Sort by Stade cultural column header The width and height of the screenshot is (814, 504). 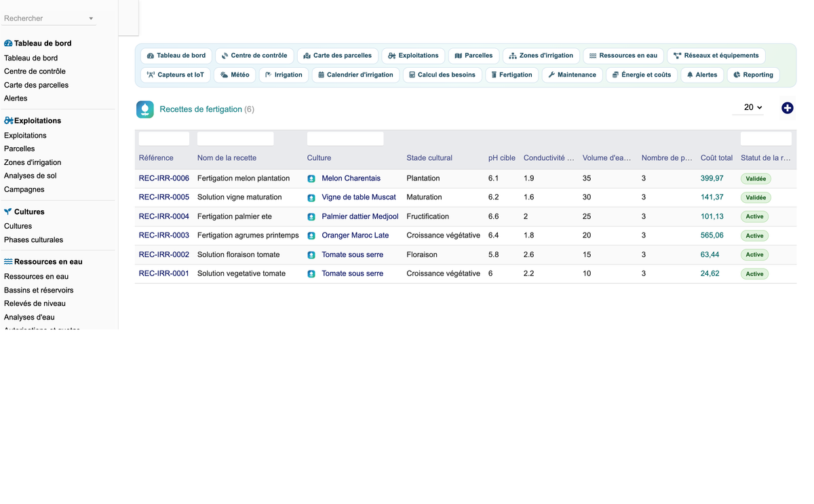(x=429, y=158)
